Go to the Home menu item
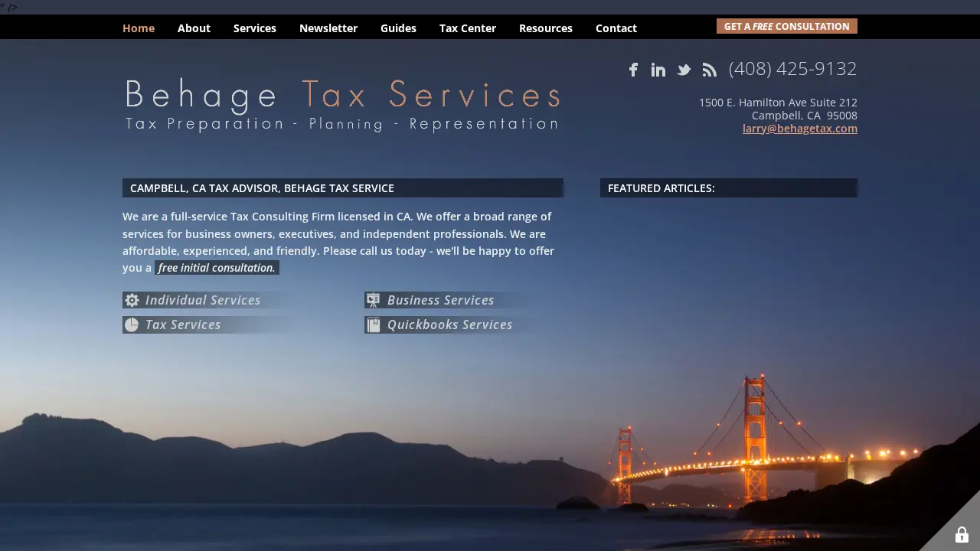Image resolution: width=980 pixels, height=551 pixels. point(139,28)
